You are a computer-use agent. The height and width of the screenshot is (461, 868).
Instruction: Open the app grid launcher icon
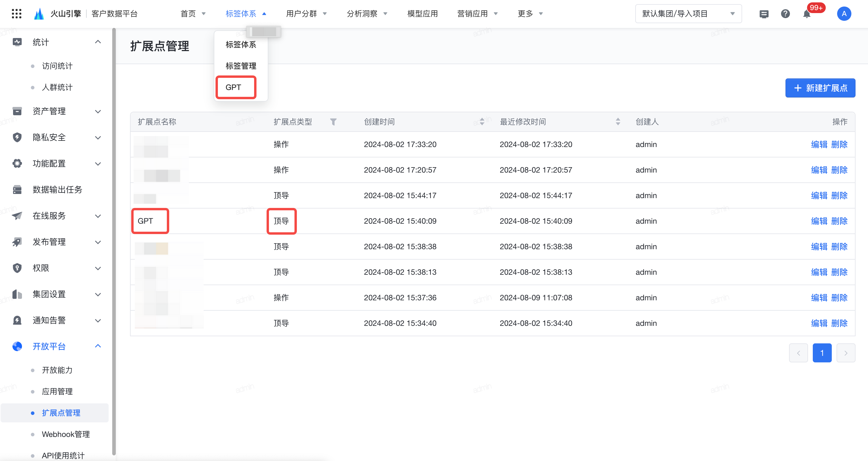click(17, 13)
